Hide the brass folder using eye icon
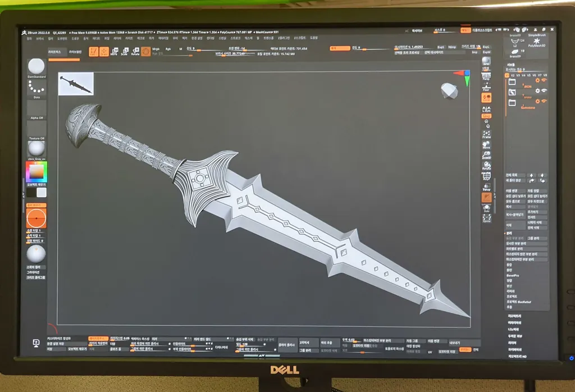 click(x=544, y=90)
